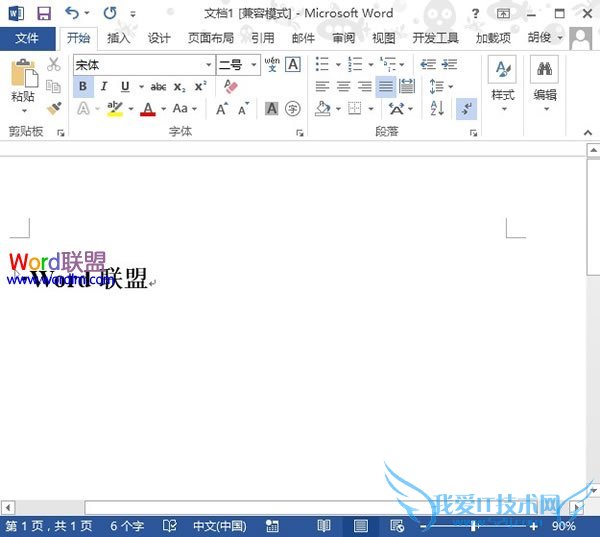Click the Copy icon in clipboard group
Screen dimensions: 600x537
[x=54, y=87]
